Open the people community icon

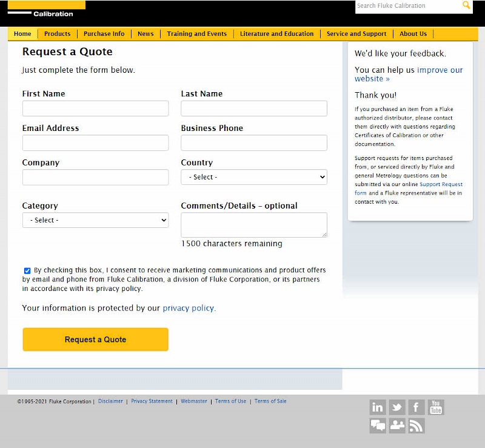[397, 426]
